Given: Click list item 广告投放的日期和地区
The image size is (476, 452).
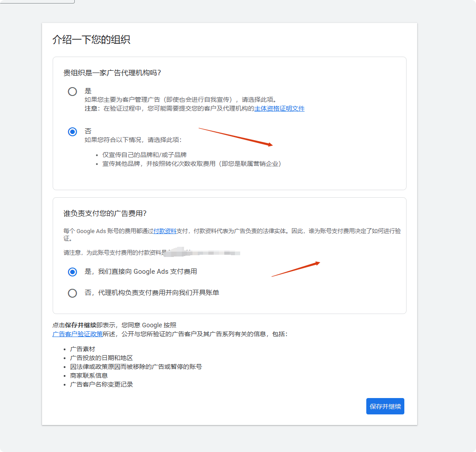Looking at the screenshot, I should [x=101, y=358].
